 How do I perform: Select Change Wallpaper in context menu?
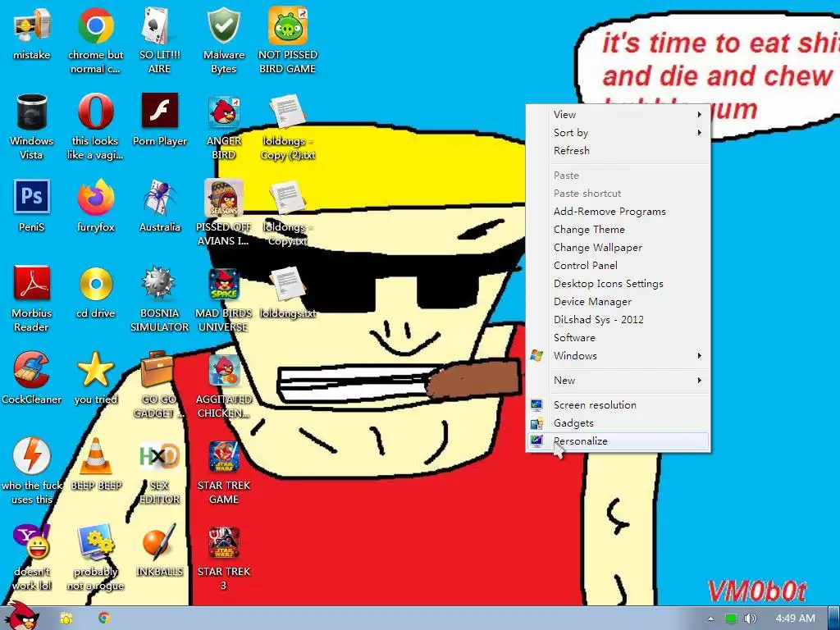[x=619, y=248]
